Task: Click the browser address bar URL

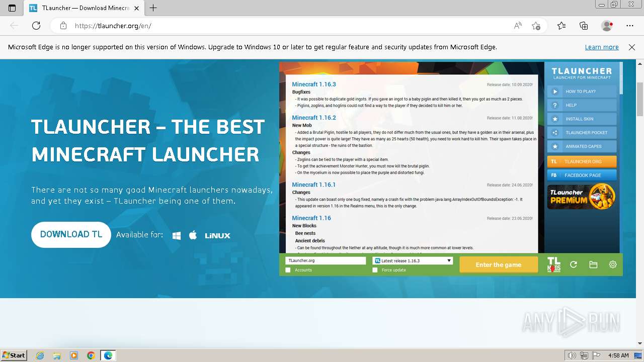Action: point(113,26)
